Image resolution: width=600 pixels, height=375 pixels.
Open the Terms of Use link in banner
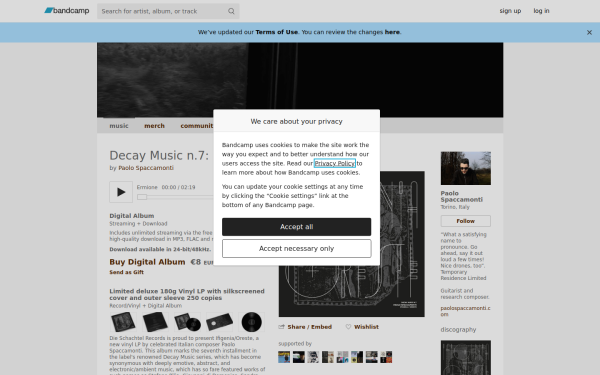pyautogui.click(x=277, y=32)
